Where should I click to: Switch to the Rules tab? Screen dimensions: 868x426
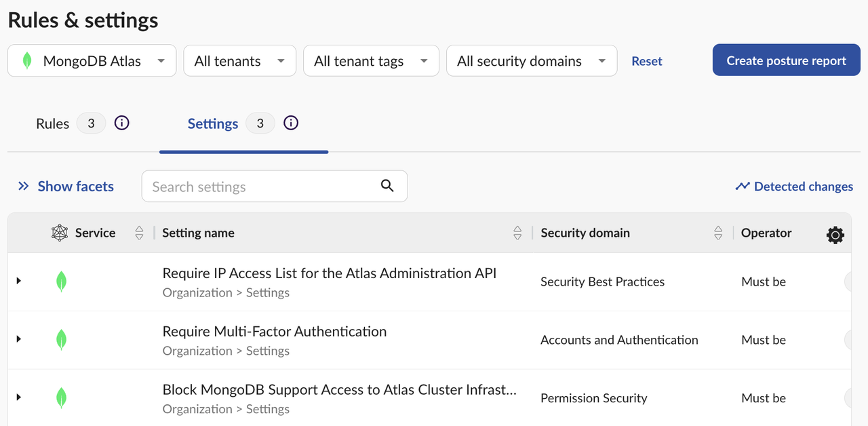(53, 124)
